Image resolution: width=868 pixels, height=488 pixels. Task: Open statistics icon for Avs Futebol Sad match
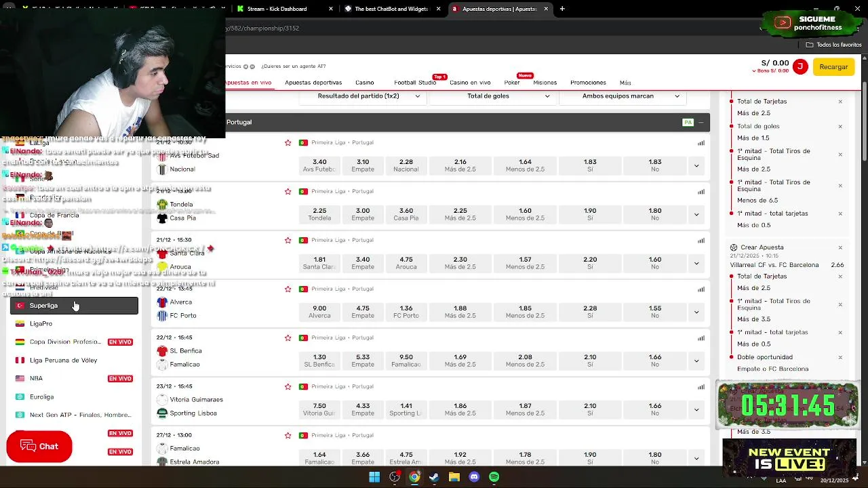701,142
